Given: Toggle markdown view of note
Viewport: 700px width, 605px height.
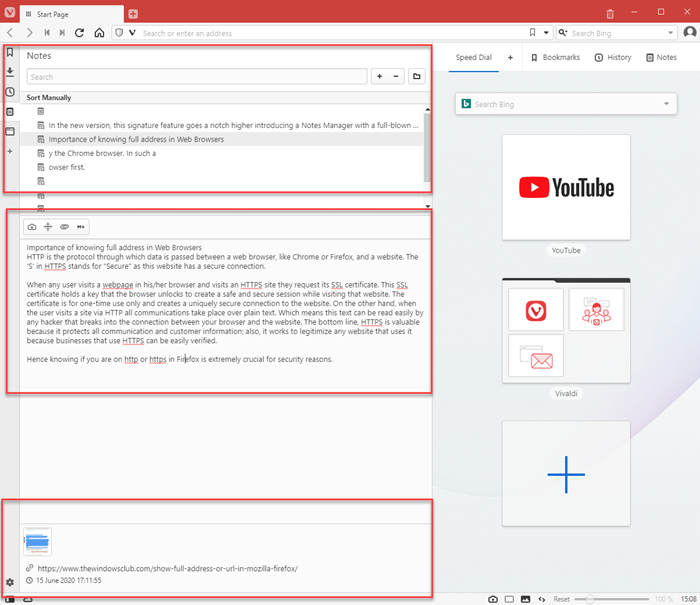Looking at the screenshot, I should tap(80, 227).
